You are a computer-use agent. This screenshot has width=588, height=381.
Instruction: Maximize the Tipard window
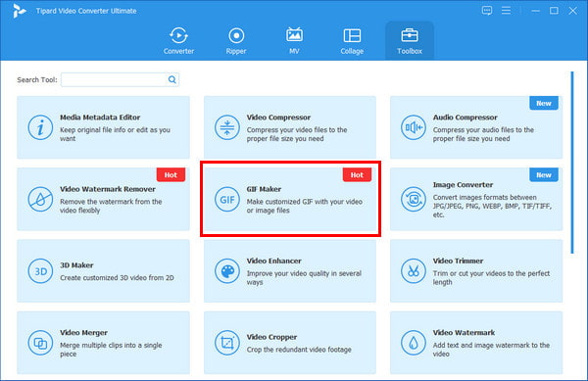tap(554, 11)
